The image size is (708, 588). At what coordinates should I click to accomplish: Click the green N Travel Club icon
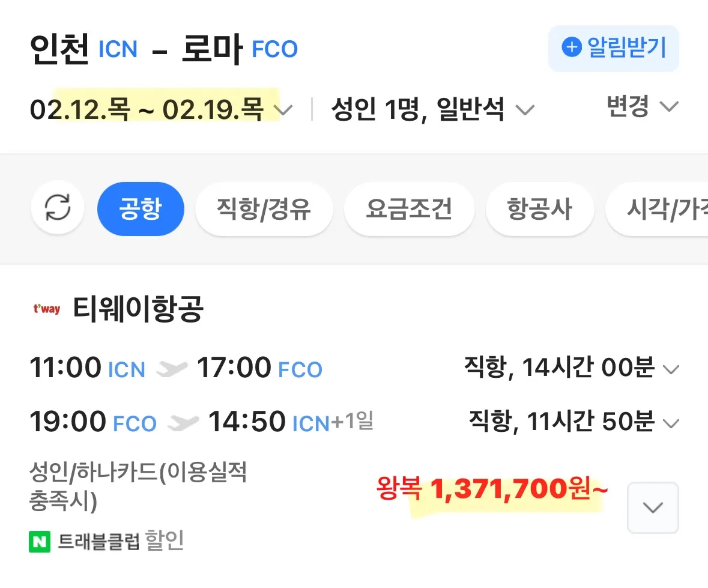(x=37, y=542)
